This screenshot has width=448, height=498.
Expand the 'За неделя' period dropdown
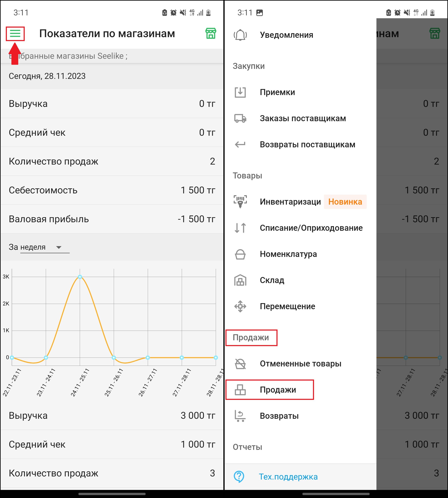pyautogui.click(x=39, y=247)
